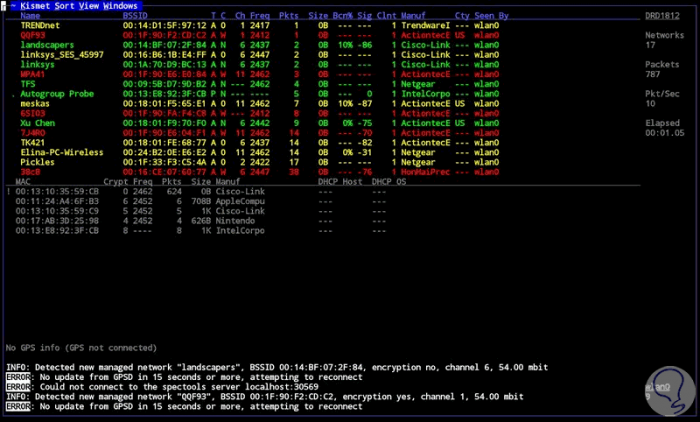Image resolution: width=700 pixels, height=422 pixels.
Task: Click the Sig column header
Action: pyautogui.click(x=365, y=16)
